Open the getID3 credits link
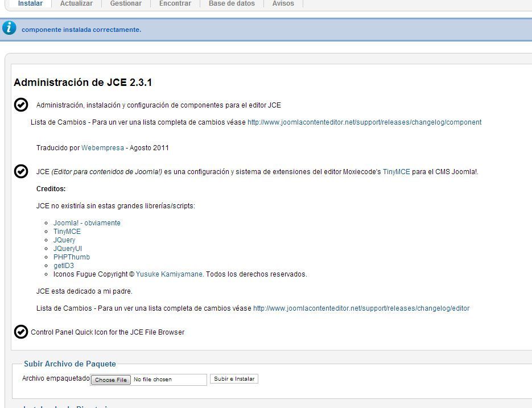 point(64,265)
